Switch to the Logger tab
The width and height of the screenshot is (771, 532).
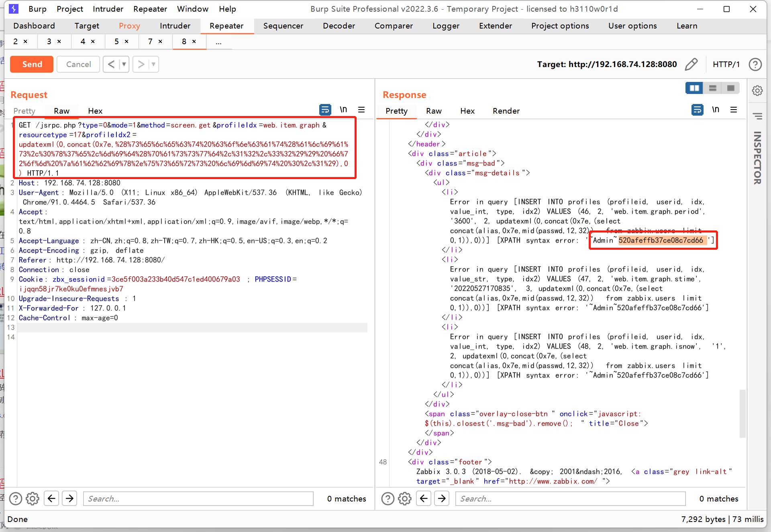point(446,26)
